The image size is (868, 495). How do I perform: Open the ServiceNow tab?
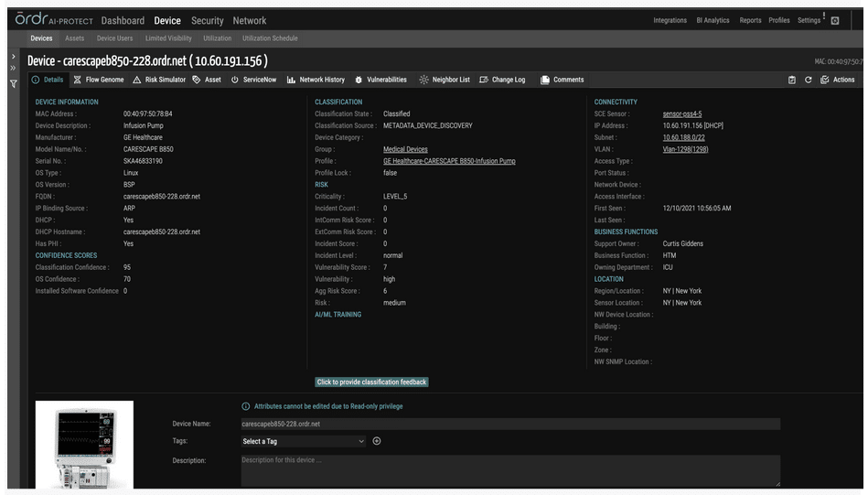tap(260, 80)
